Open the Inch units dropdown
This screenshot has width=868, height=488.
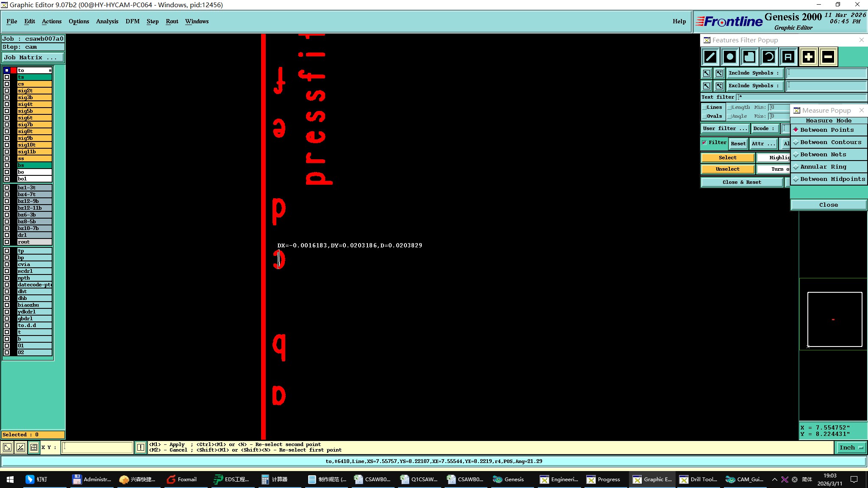[851, 448]
